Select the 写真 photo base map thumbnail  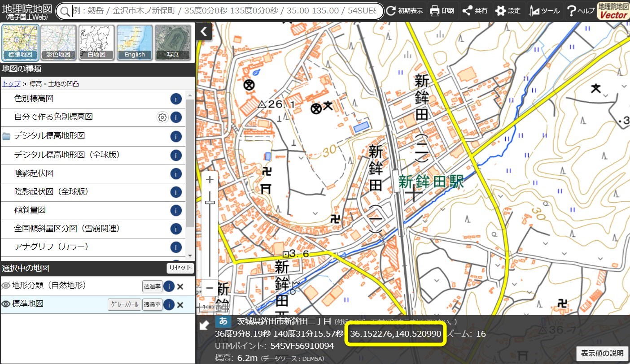pos(173,43)
